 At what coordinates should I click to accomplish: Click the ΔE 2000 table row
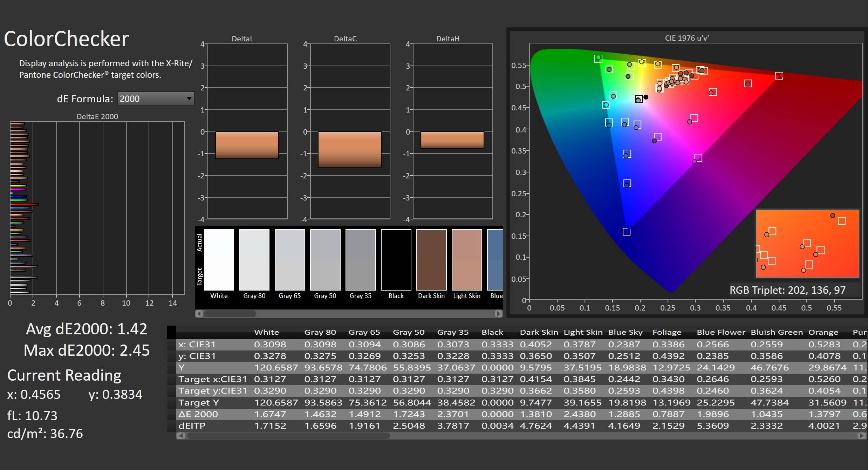point(198,414)
